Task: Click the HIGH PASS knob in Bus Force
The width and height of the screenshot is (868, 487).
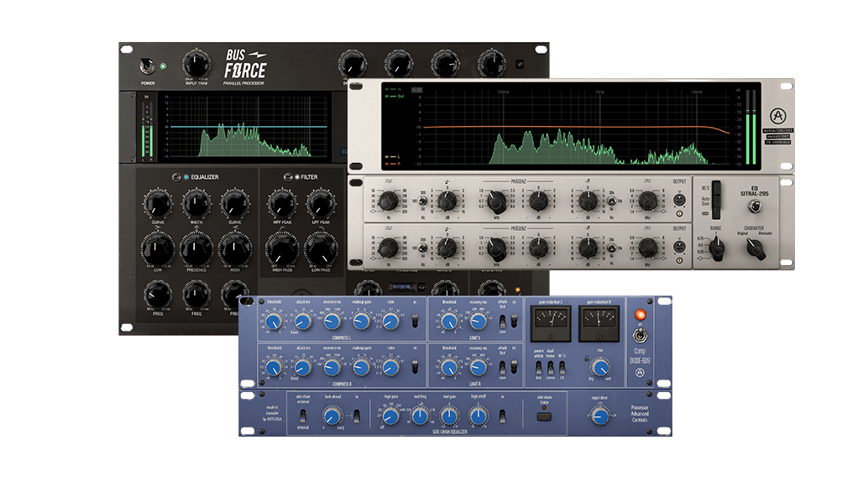Action: tap(282, 249)
